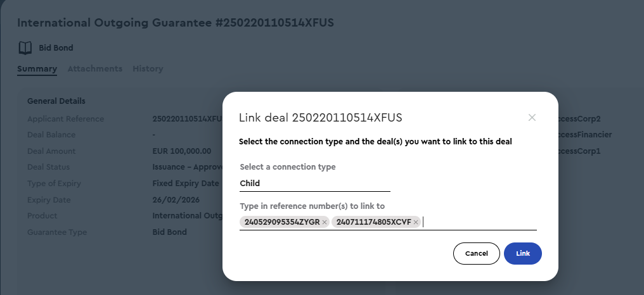The height and width of the screenshot is (295, 644).
Task: Close the Link deal dialog with the X icon
Action: coord(532,118)
